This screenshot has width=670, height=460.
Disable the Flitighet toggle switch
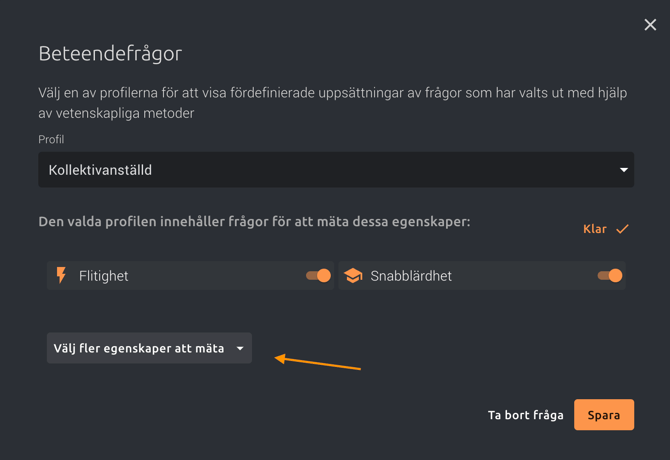[318, 275]
